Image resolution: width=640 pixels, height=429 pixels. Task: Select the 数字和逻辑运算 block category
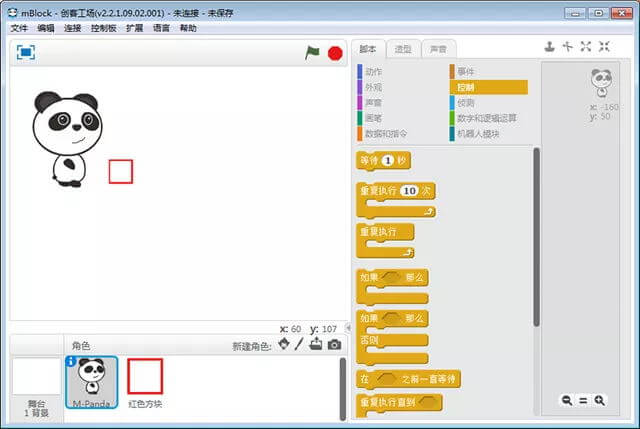tap(484, 118)
